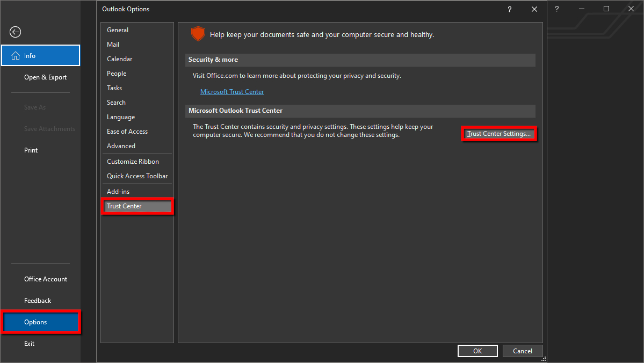This screenshot has width=644, height=363.
Task: Click the 'Visit Office.com to learn more' text
Action: tap(297, 76)
